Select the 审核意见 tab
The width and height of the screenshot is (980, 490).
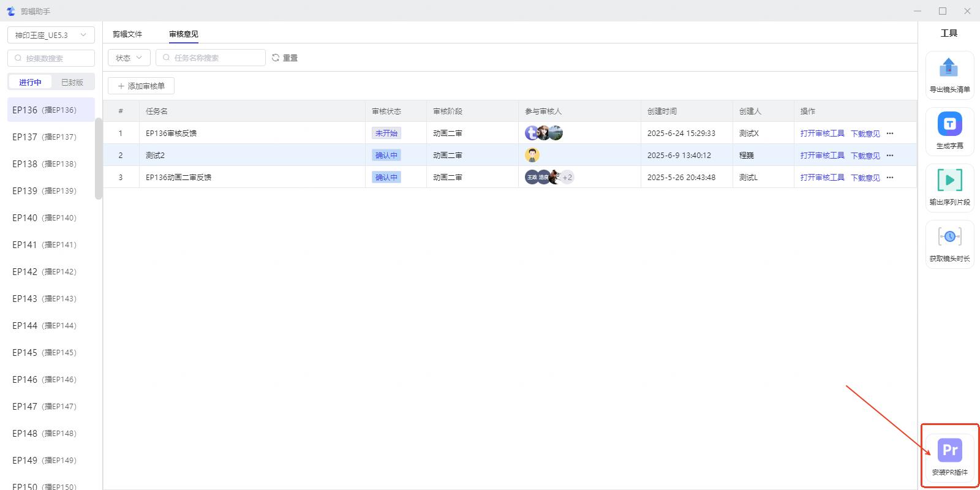coord(184,34)
